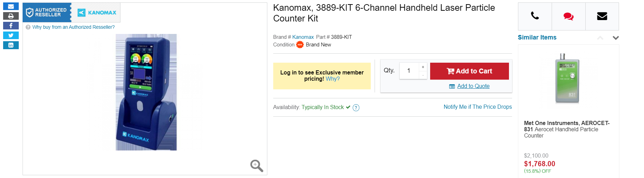
Task: Click Why buy from an Authorized Reseller
Action: click(73, 27)
